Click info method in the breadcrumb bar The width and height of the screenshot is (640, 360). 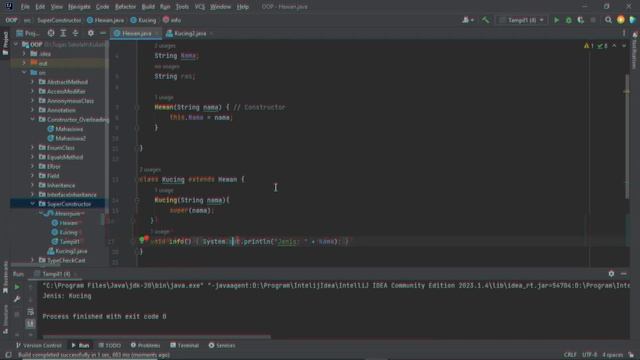pos(172,20)
